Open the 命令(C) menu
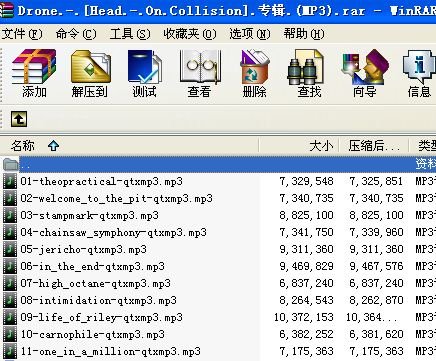 76,34
